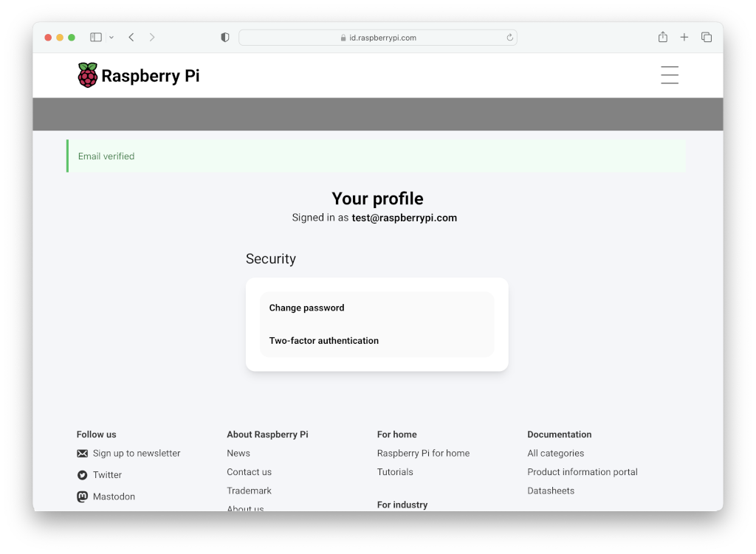Click News under About Raspberry Pi
Screen dimensions: 756x554
(x=238, y=453)
